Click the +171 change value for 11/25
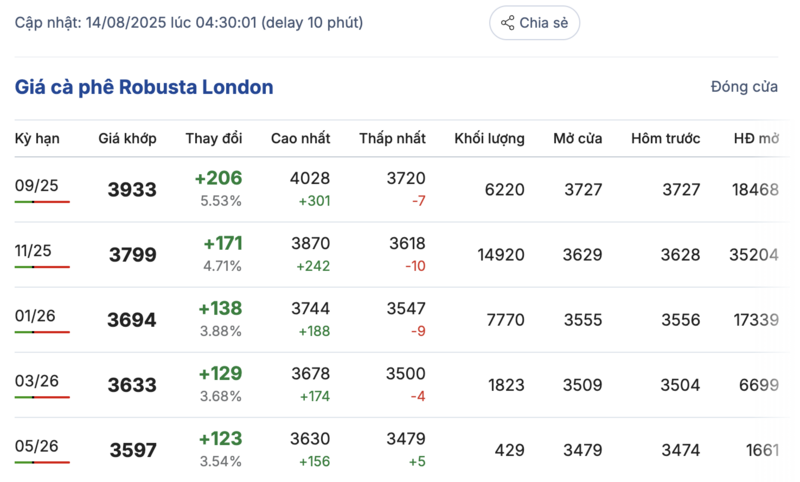This screenshot has width=800, height=482. pos(222,243)
